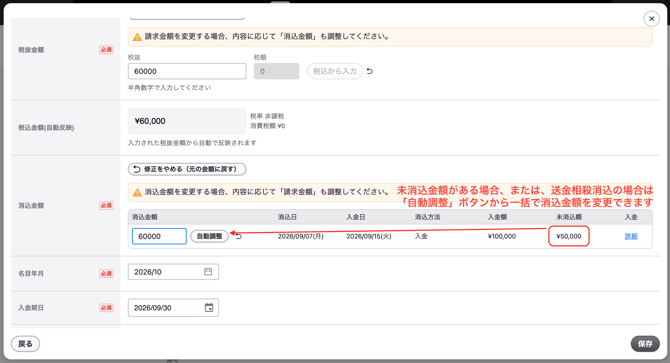Click the 未消込額 column header
670x363 pixels.
click(x=569, y=217)
